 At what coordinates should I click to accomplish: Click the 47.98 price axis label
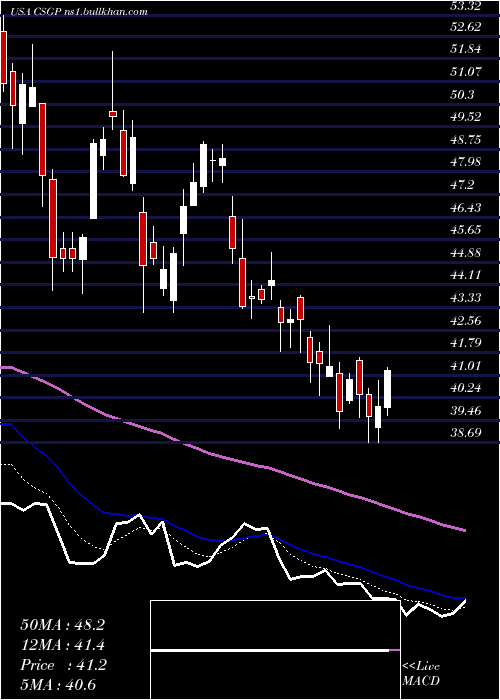(466, 162)
